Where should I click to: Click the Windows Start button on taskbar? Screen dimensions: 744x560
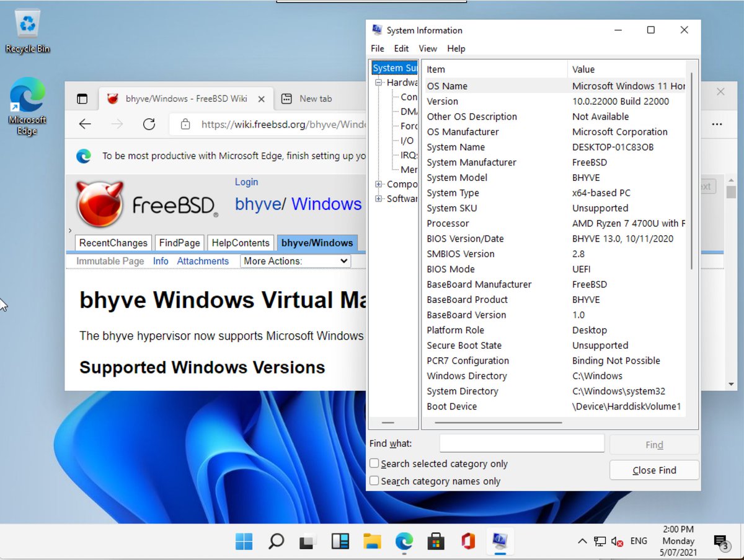coord(244,541)
